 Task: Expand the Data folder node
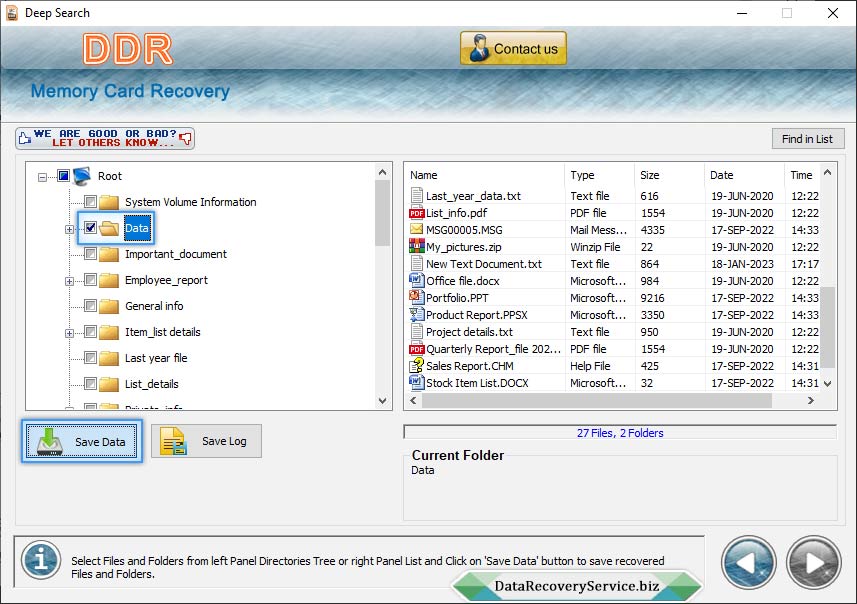click(x=69, y=230)
